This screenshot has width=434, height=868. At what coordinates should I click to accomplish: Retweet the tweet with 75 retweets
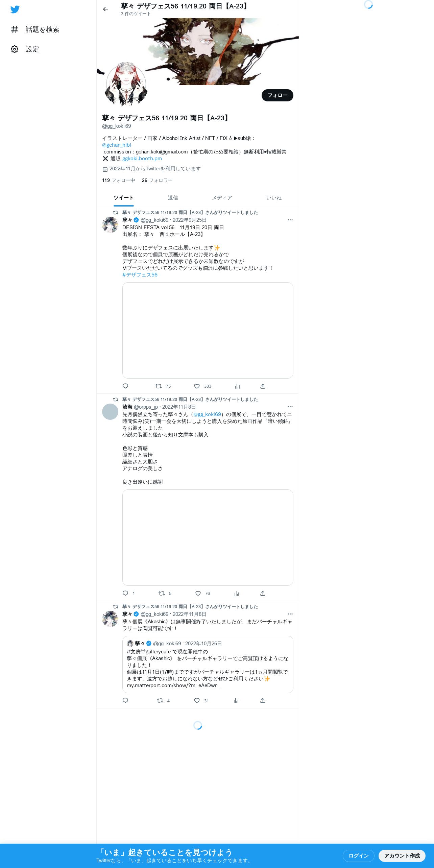159,386
